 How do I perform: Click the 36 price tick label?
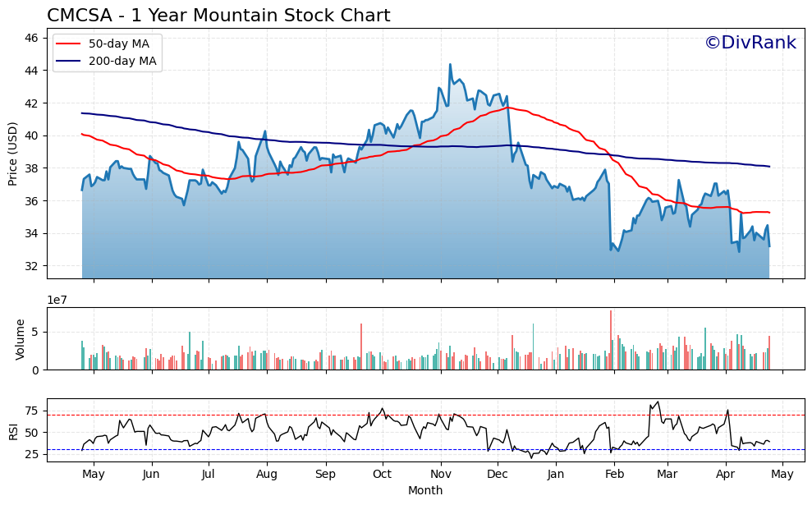[x=31, y=201]
